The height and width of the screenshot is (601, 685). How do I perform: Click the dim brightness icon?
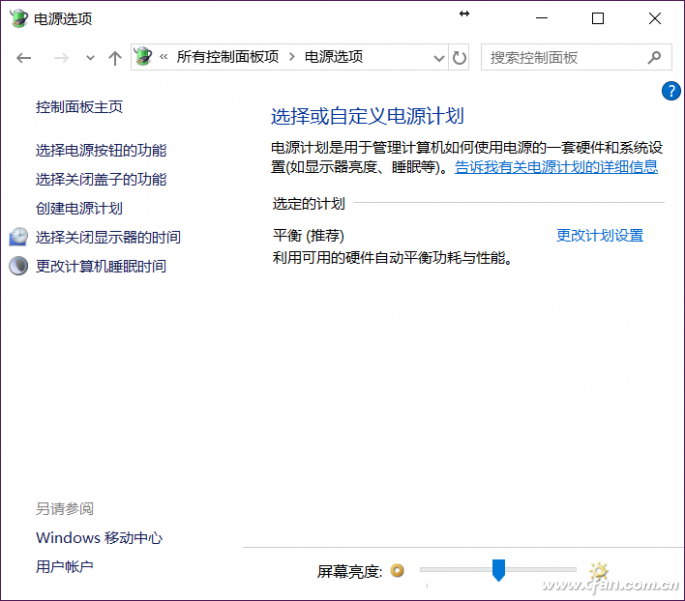coord(397,570)
